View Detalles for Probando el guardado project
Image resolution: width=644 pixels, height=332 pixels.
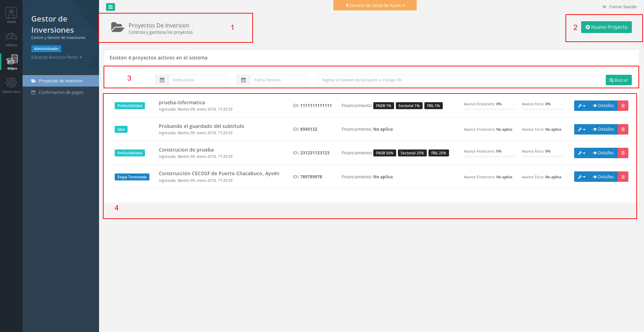603,129
